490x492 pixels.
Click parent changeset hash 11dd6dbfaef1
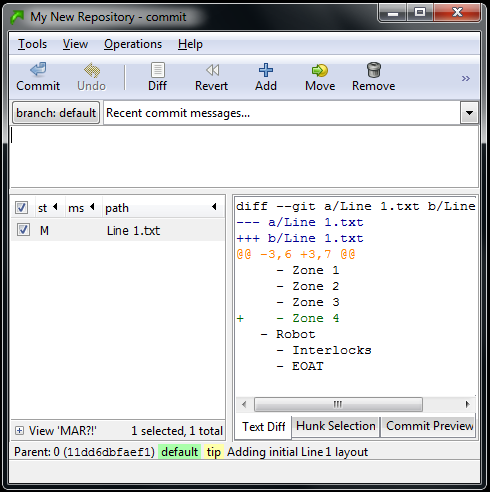(109, 452)
